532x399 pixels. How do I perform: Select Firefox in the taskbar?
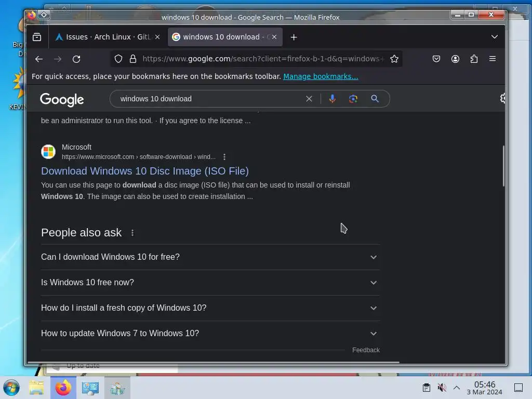point(63,388)
